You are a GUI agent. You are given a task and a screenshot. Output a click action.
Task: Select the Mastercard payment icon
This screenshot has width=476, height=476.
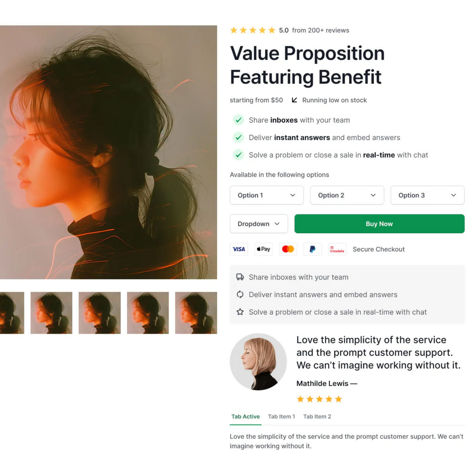[x=288, y=249]
